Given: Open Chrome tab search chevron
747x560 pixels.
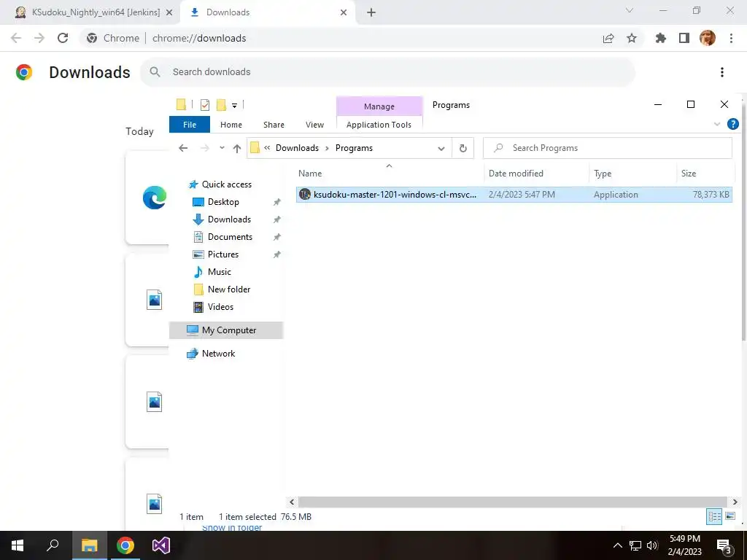Looking at the screenshot, I should [630, 10].
